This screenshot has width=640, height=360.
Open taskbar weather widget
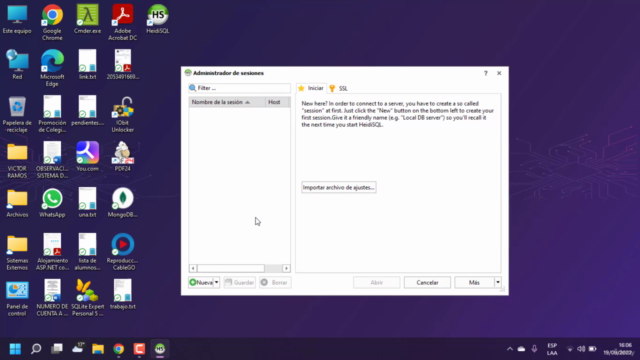78,348
